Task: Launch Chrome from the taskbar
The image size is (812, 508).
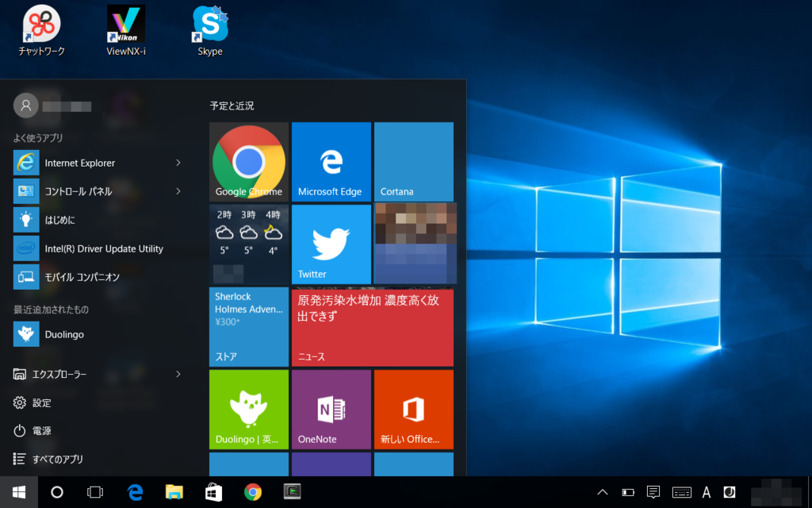Action: pos(252,492)
